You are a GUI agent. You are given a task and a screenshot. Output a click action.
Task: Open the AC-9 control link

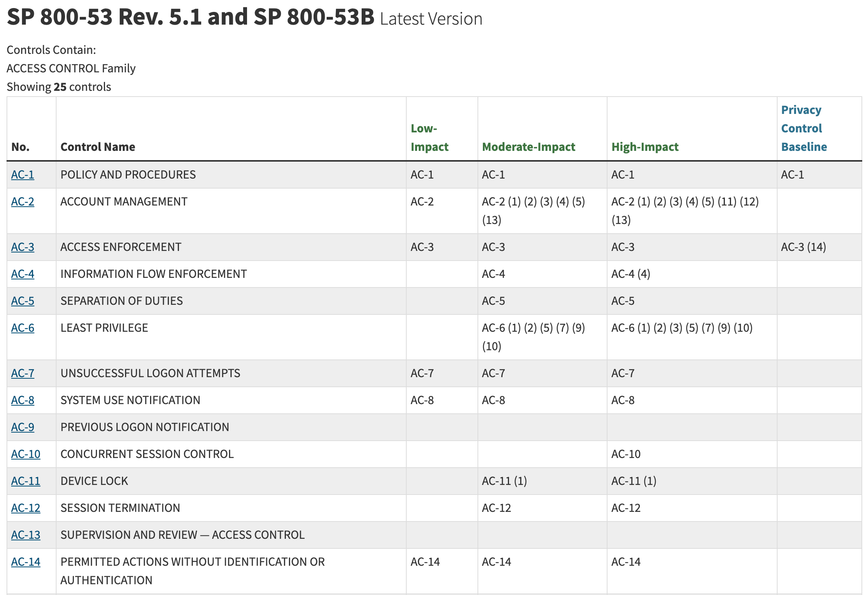(x=23, y=427)
